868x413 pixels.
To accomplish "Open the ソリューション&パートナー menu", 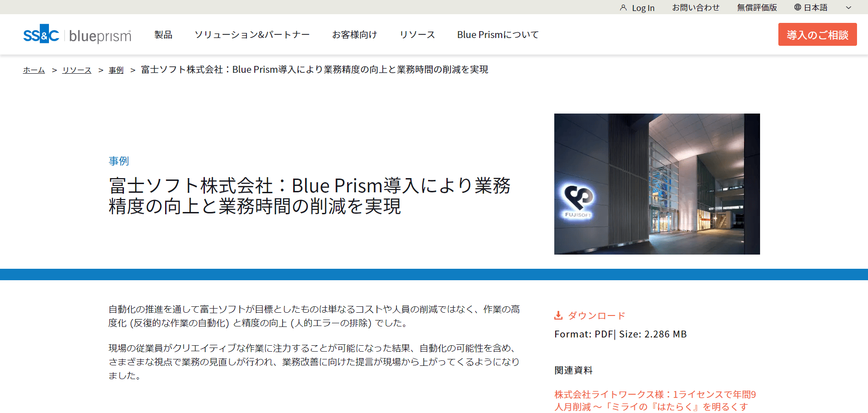I will point(252,35).
